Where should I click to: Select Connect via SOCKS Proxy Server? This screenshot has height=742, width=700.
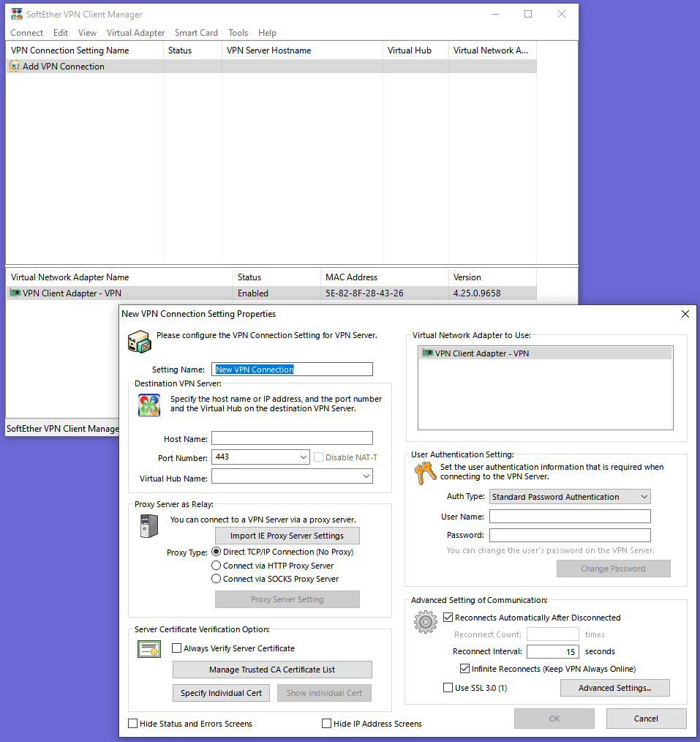coord(217,579)
